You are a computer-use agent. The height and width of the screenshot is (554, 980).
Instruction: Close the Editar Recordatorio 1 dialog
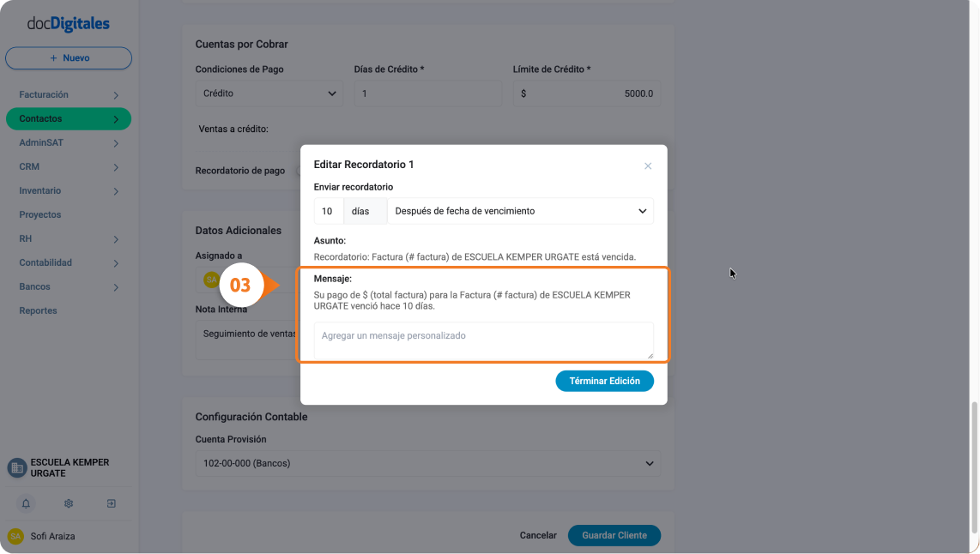pos(648,166)
